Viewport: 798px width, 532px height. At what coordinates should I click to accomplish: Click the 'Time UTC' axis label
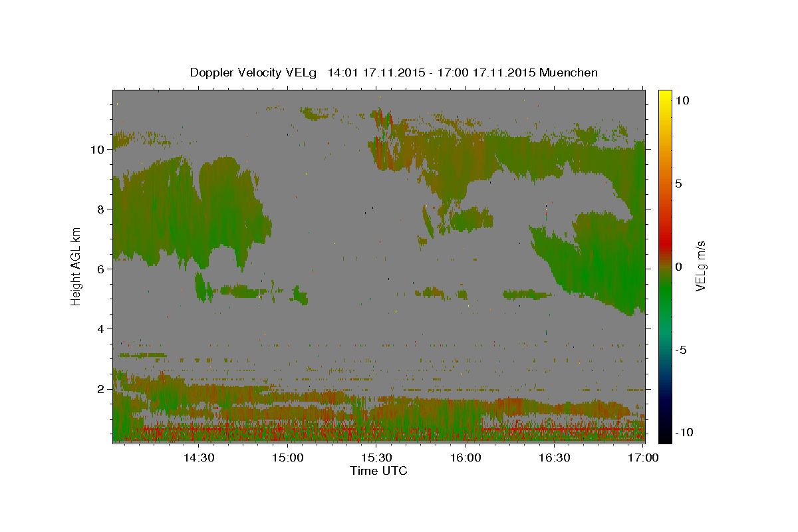378,471
